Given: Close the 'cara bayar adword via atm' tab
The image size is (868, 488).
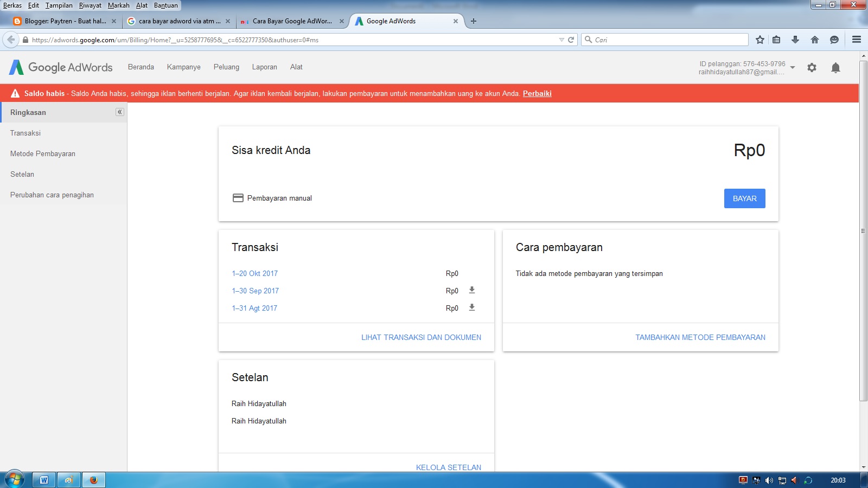Looking at the screenshot, I should pos(228,21).
